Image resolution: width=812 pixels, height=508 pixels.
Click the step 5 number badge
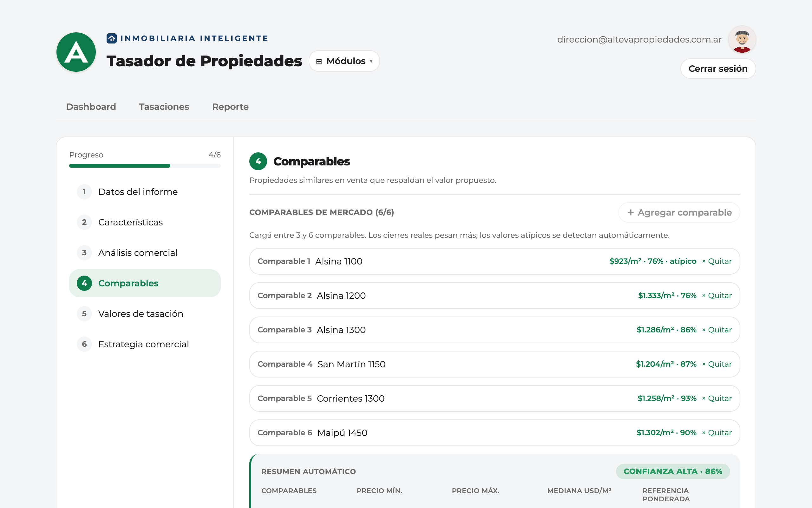pyautogui.click(x=84, y=314)
